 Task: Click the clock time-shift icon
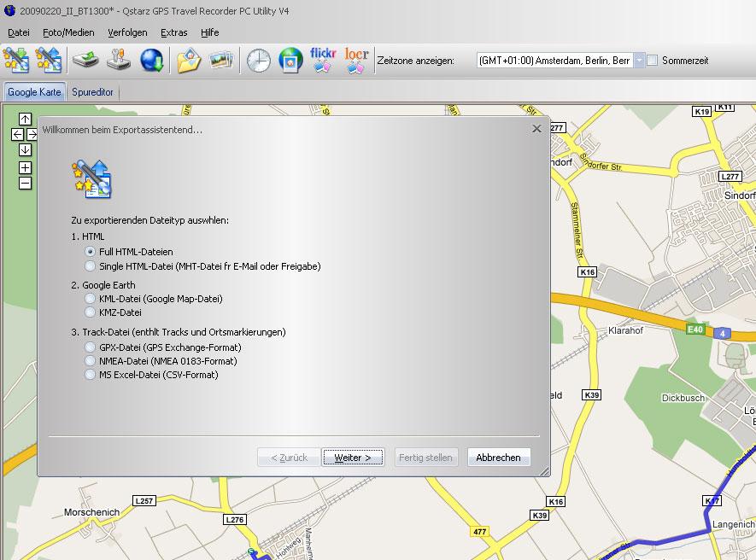coord(258,61)
